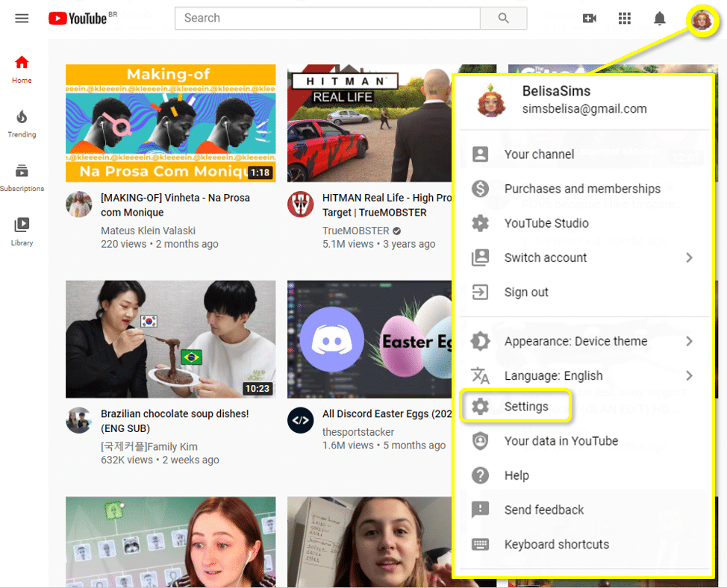This screenshot has height=588, width=727.
Task: Click the Settings gear icon
Action: [480, 407]
